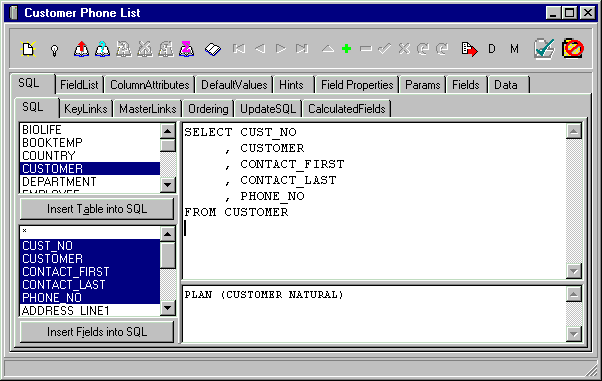Open the FieldList tab
Screen dimensions: 602x381
(x=79, y=85)
